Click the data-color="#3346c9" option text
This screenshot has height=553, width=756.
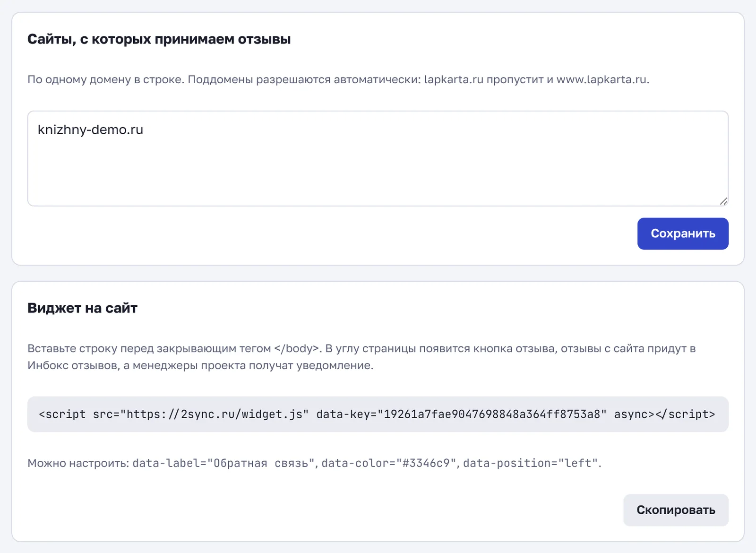point(389,463)
